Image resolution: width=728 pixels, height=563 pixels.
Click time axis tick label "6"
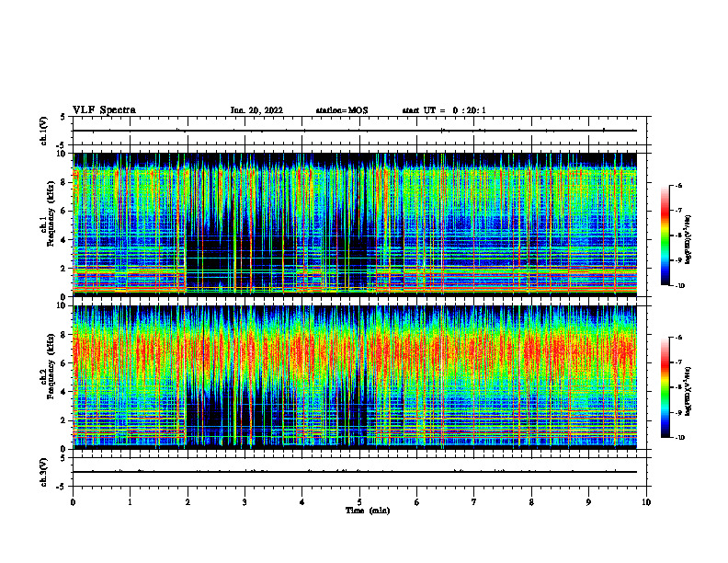coord(417,502)
